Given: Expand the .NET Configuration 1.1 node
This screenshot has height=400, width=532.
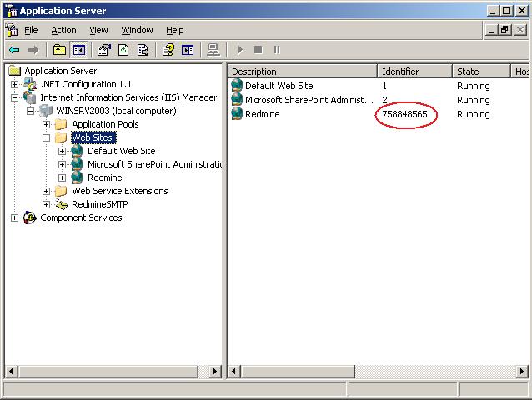Looking at the screenshot, I should [x=15, y=84].
